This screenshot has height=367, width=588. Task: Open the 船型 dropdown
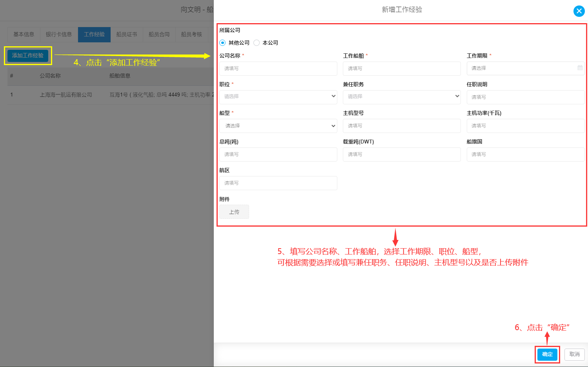[x=278, y=126]
